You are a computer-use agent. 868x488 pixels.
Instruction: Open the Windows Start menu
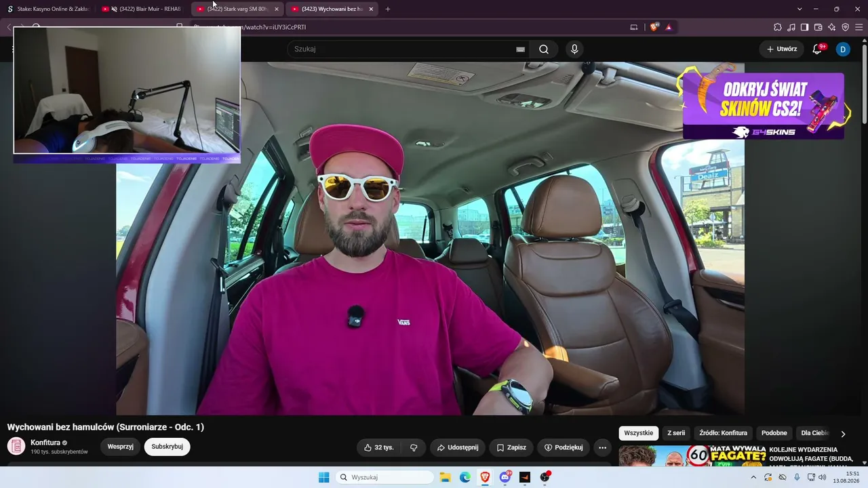[323, 477]
